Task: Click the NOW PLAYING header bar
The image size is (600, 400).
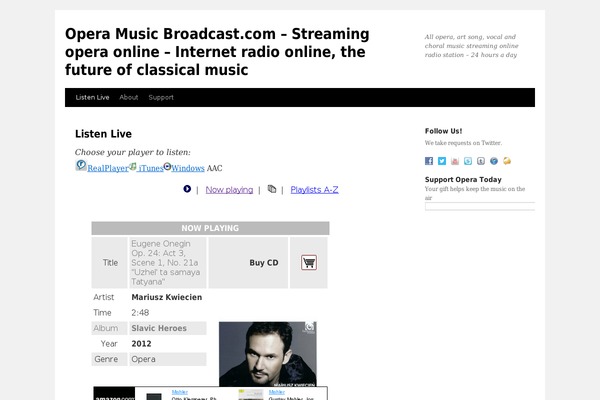Action: [210, 228]
